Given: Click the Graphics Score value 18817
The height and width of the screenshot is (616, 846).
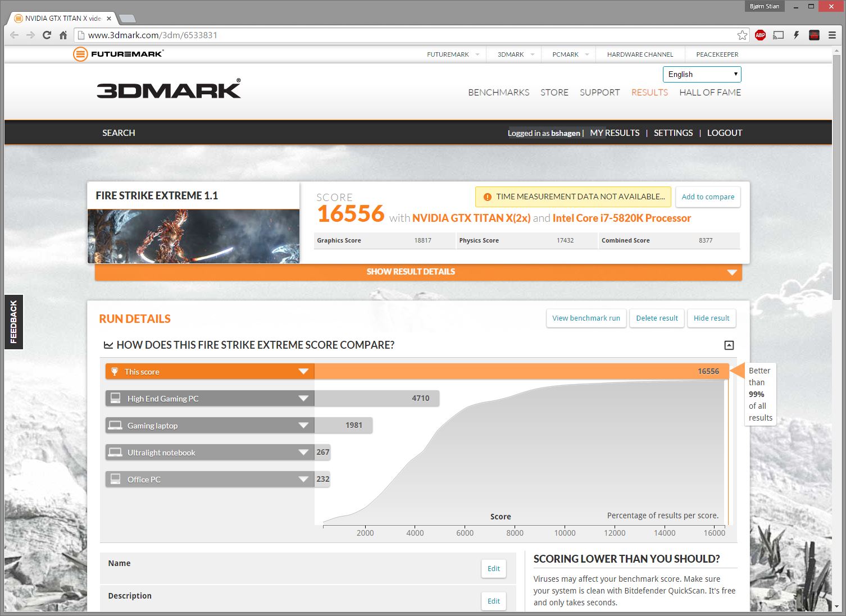Looking at the screenshot, I should point(422,240).
